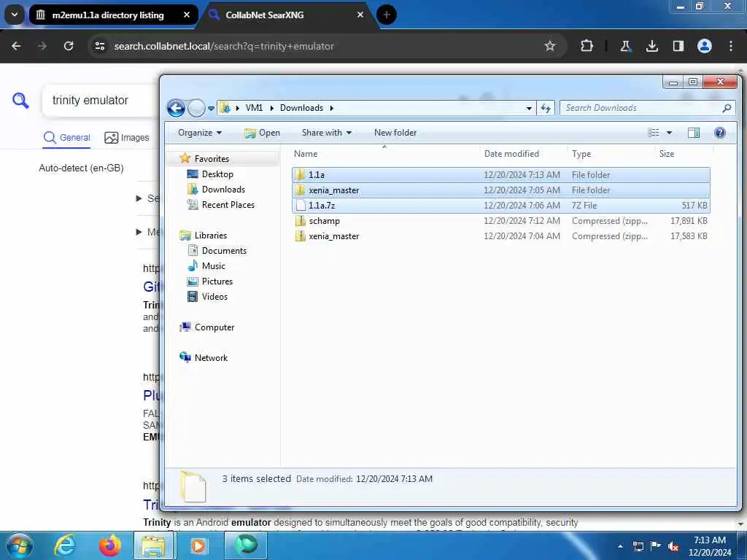Open the address bar history dropdown arrow

(x=529, y=108)
